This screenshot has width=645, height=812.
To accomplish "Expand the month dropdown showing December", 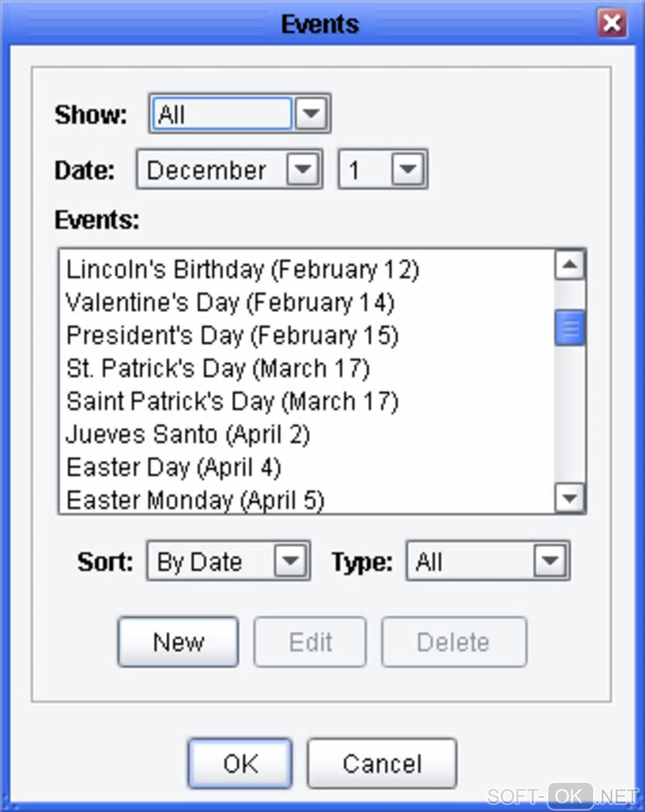I will 302,169.
